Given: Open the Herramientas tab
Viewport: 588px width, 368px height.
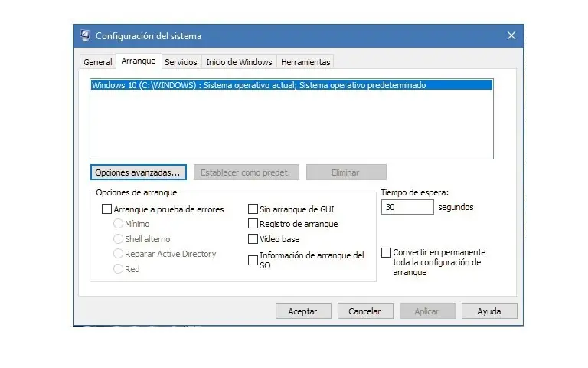Looking at the screenshot, I should tap(305, 62).
